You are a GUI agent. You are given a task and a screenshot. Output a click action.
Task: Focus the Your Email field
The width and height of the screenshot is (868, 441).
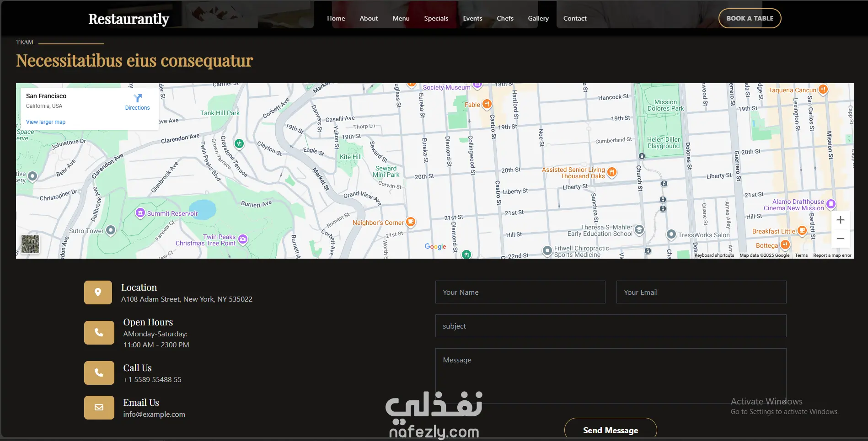pos(702,292)
